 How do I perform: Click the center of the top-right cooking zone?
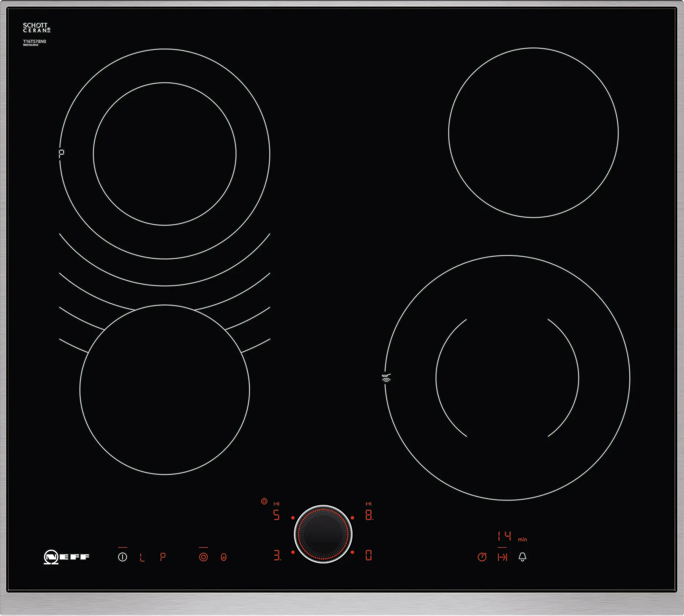pyautogui.click(x=533, y=133)
